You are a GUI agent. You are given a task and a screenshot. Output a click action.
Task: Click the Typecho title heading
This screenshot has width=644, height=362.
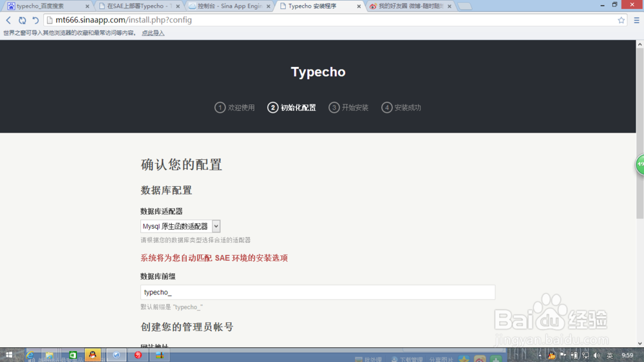click(x=318, y=72)
